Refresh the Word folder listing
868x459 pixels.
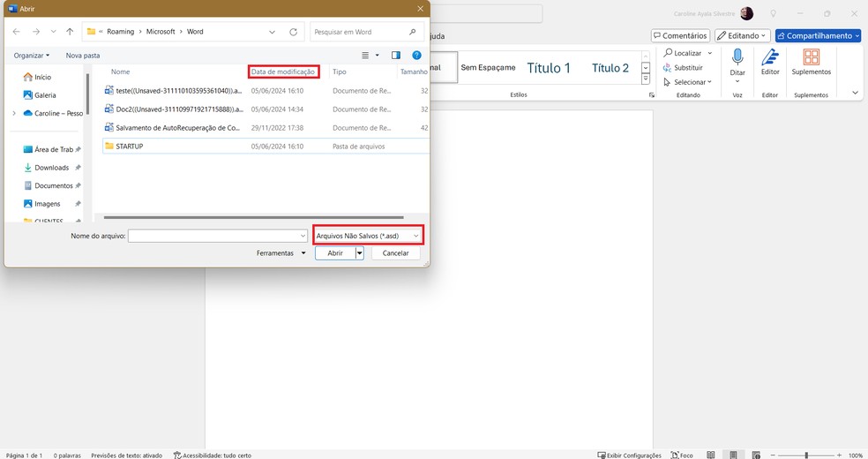tap(294, 32)
